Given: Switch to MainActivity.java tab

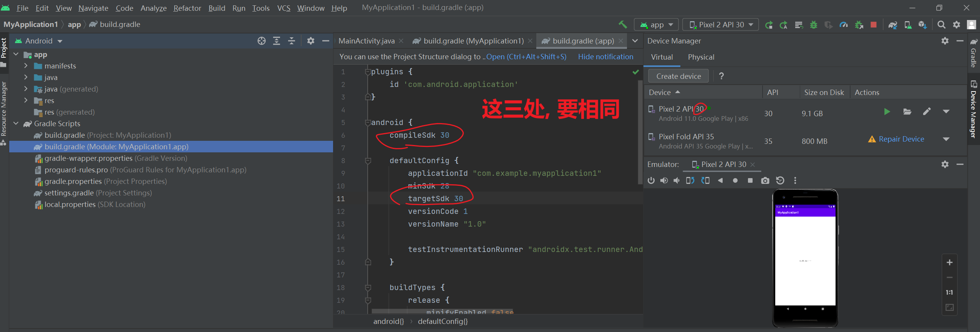Looking at the screenshot, I should click(x=366, y=41).
